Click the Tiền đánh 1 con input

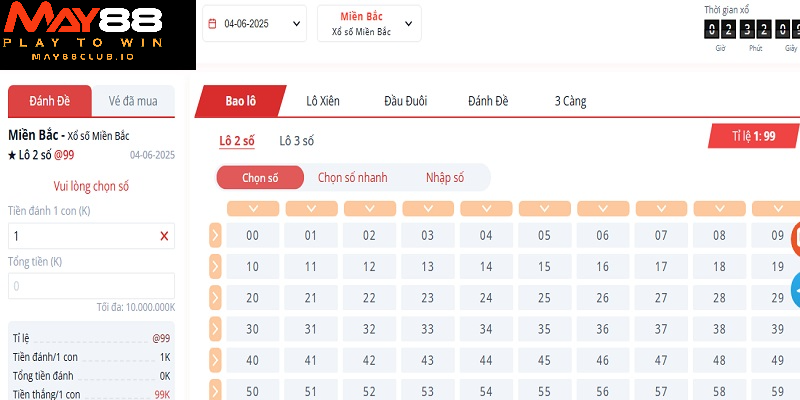coord(80,236)
